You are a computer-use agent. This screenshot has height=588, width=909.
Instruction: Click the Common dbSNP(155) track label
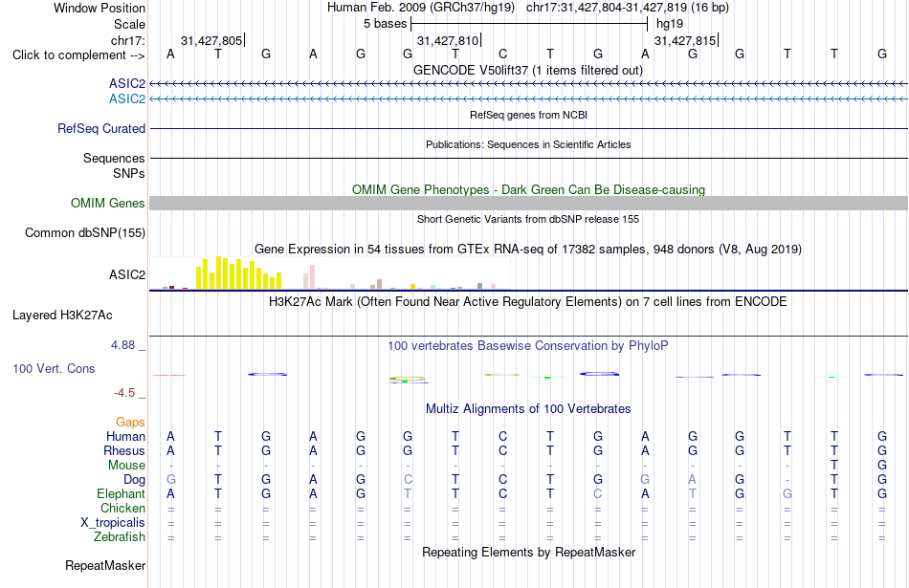[84, 233]
